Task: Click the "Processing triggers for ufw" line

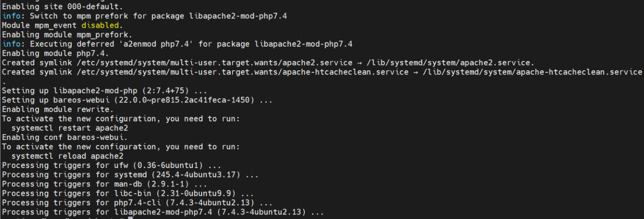Action: pos(112,165)
